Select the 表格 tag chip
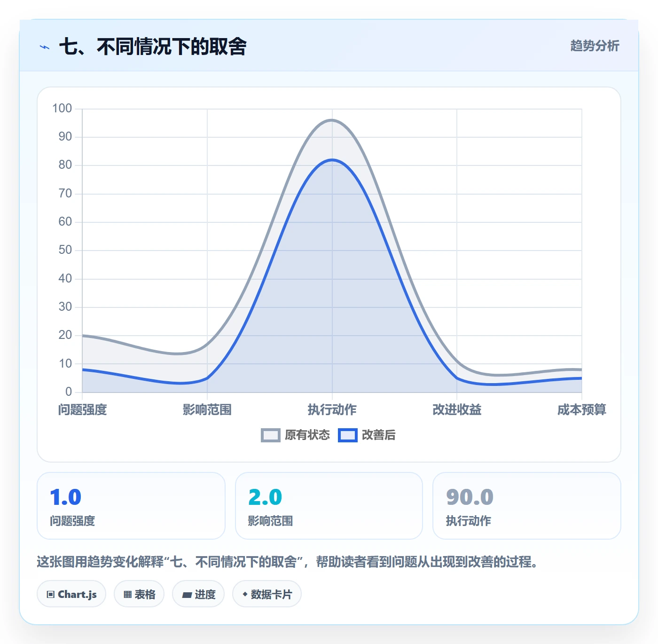The height and width of the screenshot is (644, 658). pyautogui.click(x=139, y=594)
